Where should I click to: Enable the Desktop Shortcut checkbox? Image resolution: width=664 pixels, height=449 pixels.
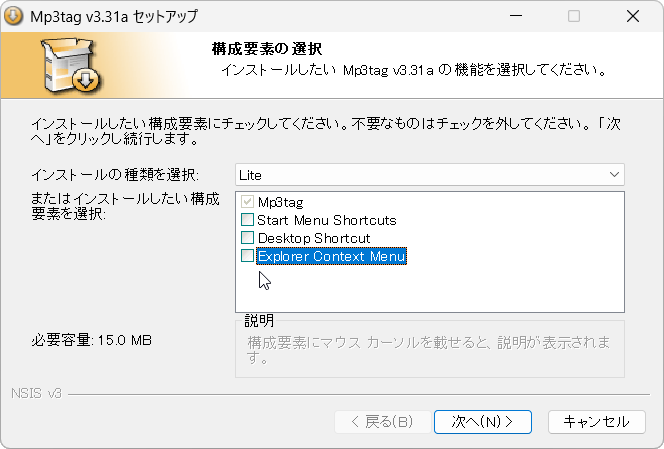pyautogui.click(x=247, y=238)
